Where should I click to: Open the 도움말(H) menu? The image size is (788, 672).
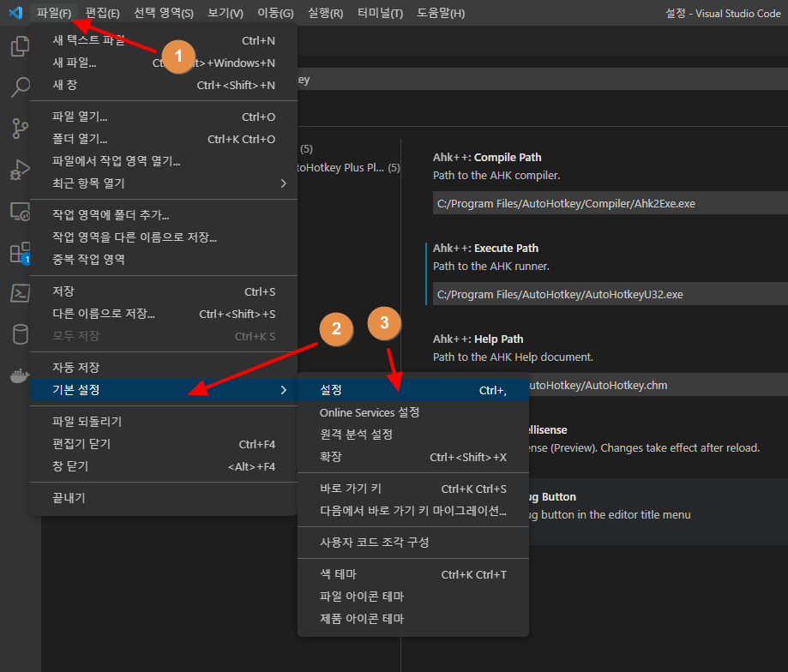[x=441, y=13]
